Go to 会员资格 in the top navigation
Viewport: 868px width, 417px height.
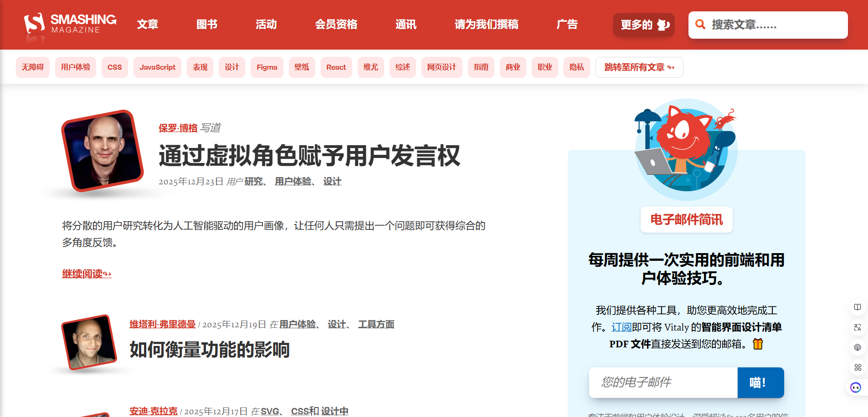tap(336, 25)
